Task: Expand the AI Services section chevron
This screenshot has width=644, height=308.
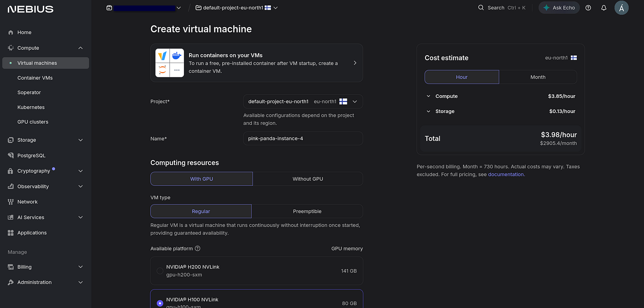Action: pos(80,217)
